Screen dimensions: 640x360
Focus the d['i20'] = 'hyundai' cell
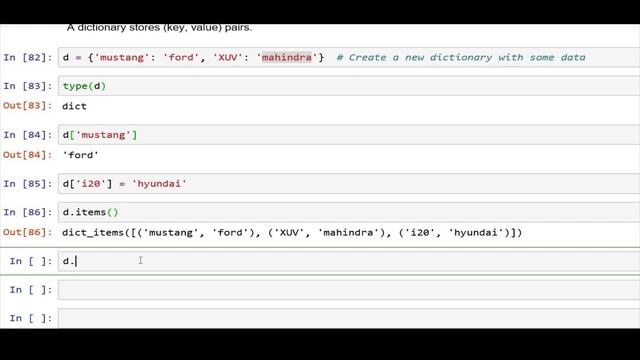pyautogui.click(x=349, y=184)
